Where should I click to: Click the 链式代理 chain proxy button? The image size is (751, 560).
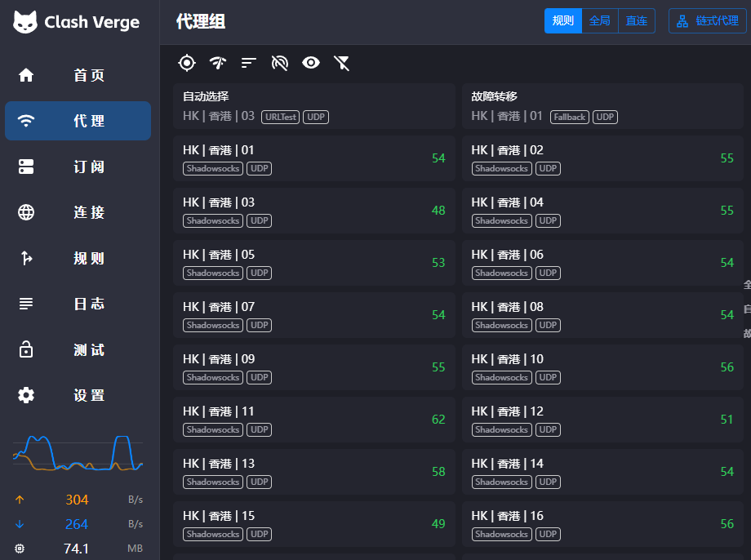(707, 21)
